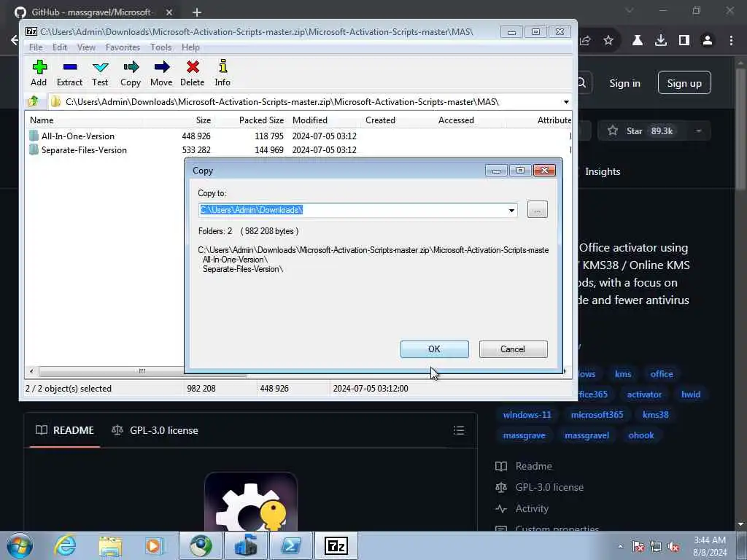Click the Info toolbar icon
Viewport: 747px width, 560px height.
pyautogui.click(x=222, y=73)
